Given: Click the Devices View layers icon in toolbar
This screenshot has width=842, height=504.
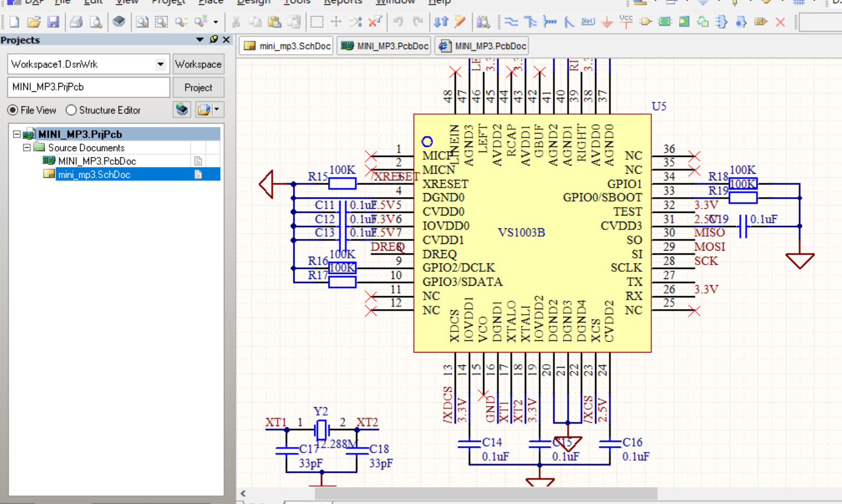Looking at the screenshot, I should [119, 22].
